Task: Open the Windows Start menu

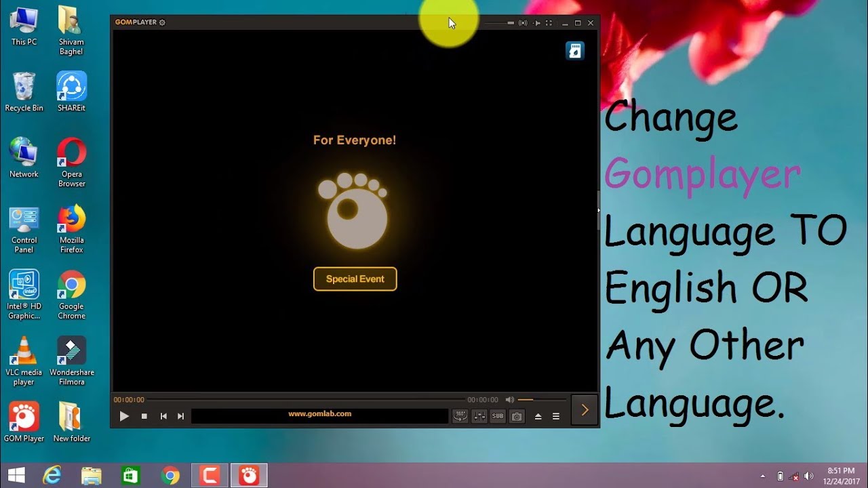Action: click(x=16, y=476)
